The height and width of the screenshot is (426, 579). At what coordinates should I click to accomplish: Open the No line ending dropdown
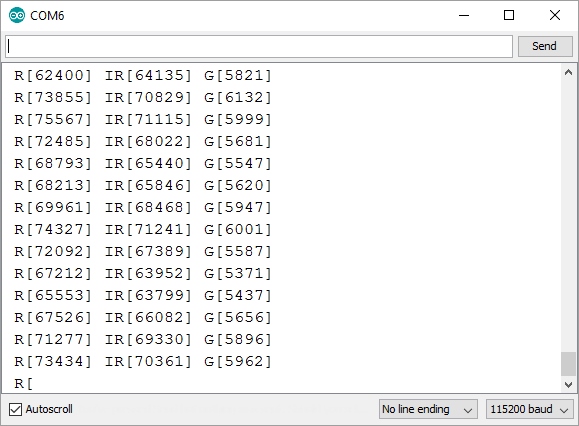click(x=428, y=409)
